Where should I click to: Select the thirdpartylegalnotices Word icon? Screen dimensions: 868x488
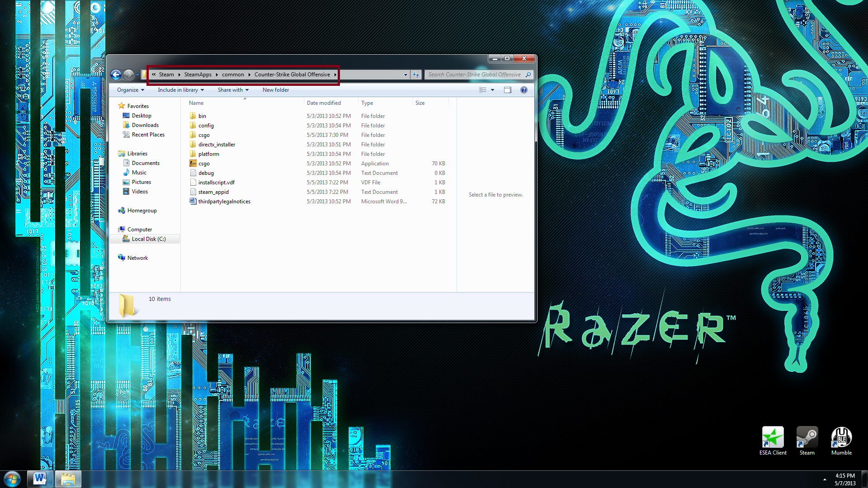(193, 202)
